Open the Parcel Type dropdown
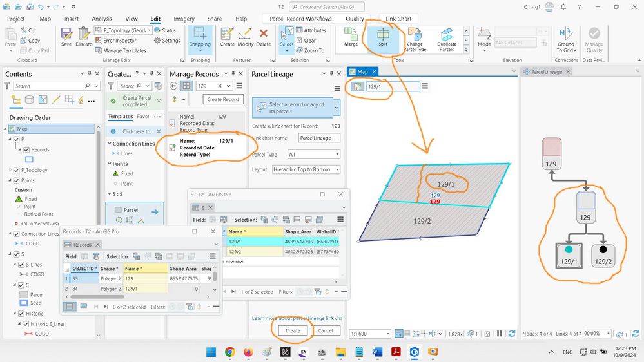Image resolution: width=644 pixels, height=362 pixels. click(314, 155)
